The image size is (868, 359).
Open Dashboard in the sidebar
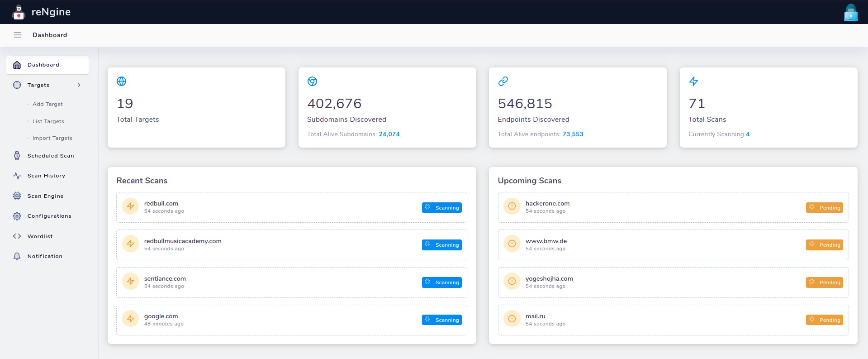tap(47, 65)
